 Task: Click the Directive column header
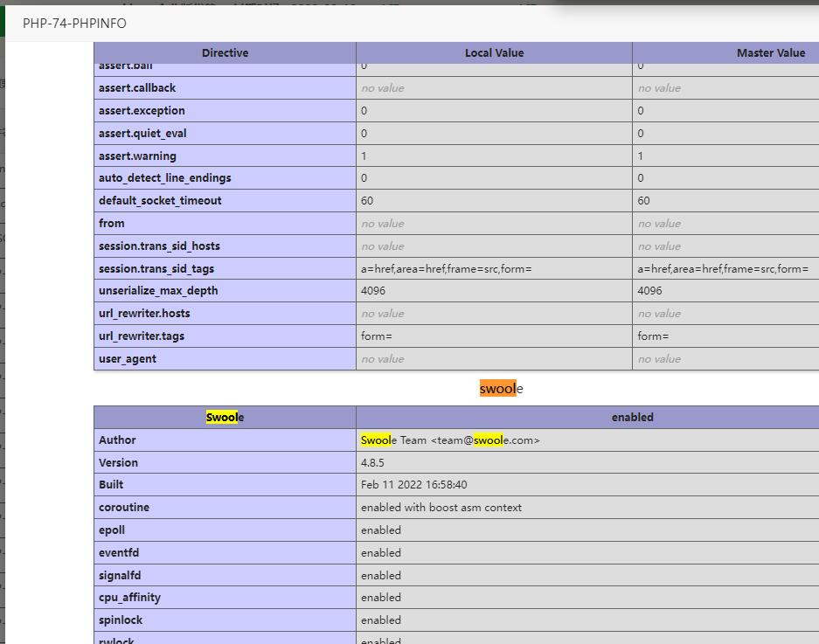click(226, 52)
